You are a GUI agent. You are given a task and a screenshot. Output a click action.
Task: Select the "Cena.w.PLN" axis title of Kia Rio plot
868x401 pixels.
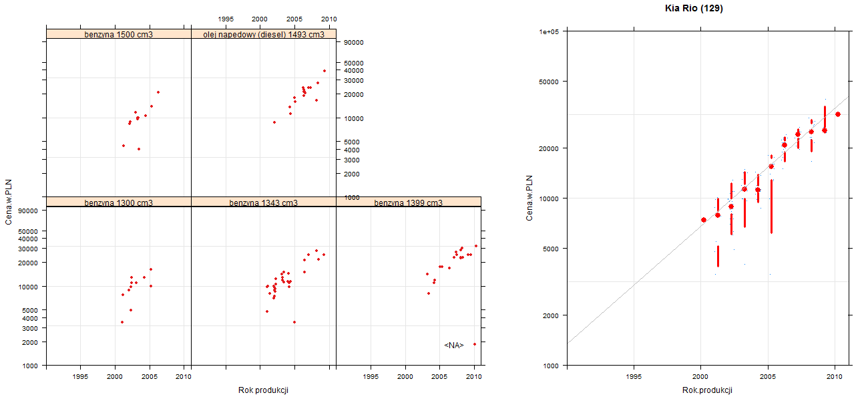[x=529, y=198]
